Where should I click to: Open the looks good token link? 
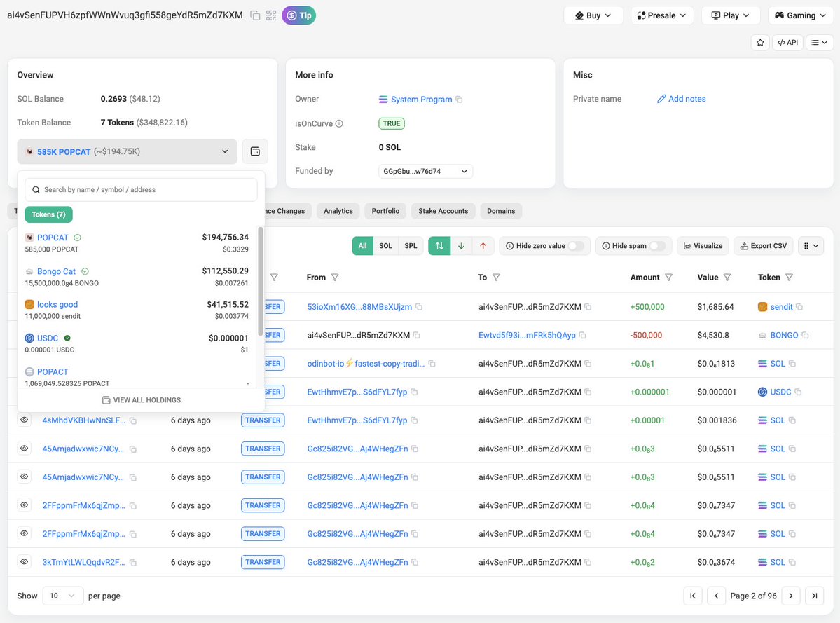point(57,304)
